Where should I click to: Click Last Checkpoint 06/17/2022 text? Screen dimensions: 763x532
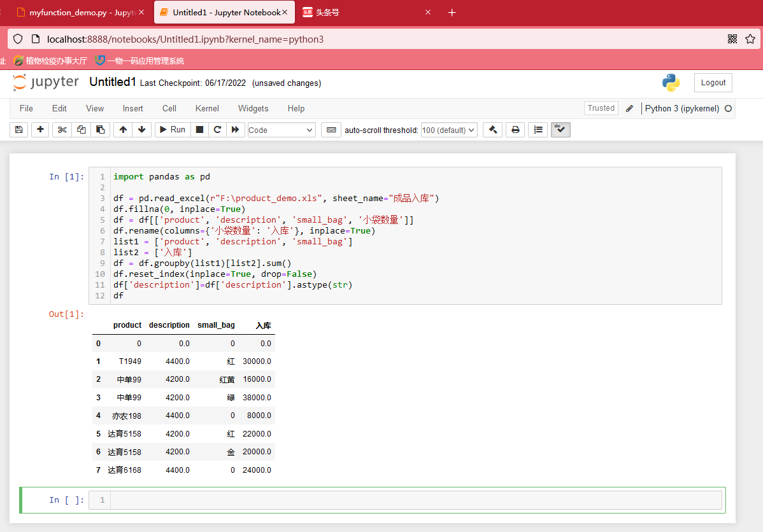tap(193, 83)
